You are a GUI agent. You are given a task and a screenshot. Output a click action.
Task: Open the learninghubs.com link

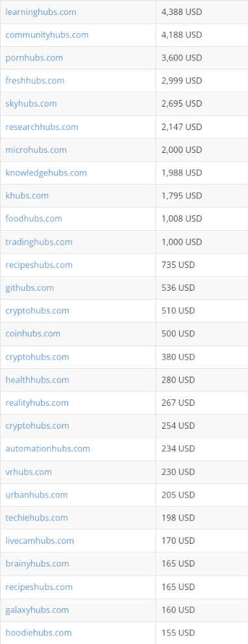(41, 12)
